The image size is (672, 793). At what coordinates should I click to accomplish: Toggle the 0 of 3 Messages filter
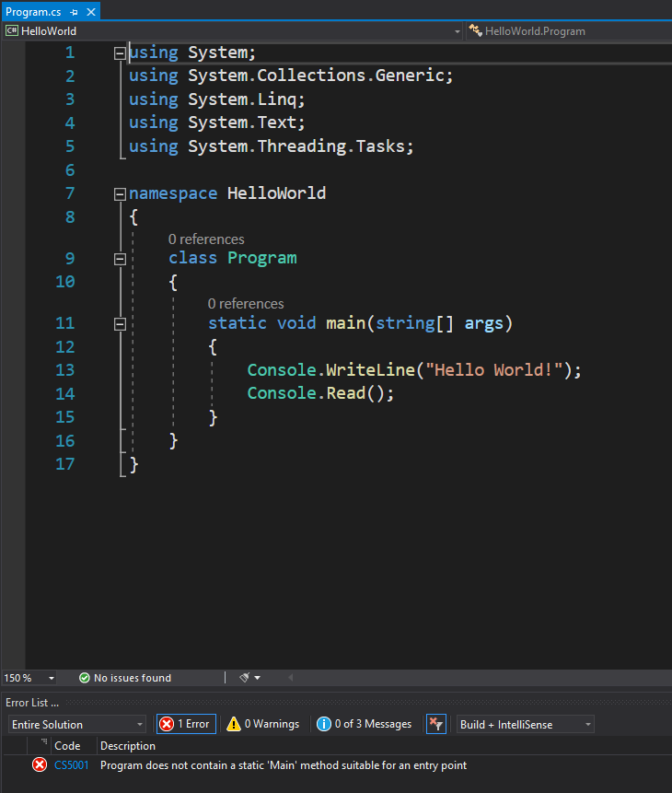tap(364, 725)
